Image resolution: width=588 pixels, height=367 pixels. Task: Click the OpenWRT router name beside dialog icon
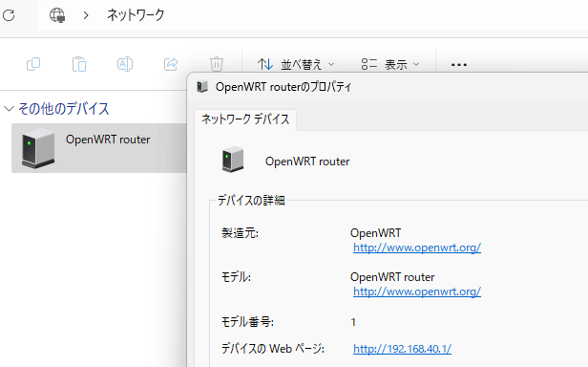point(307,162)
